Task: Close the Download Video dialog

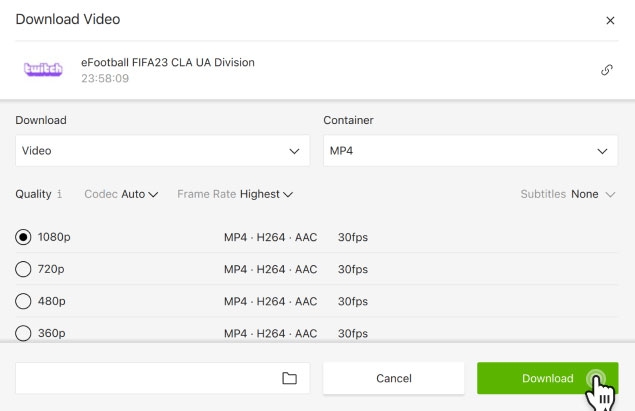Action: point(610,20)
